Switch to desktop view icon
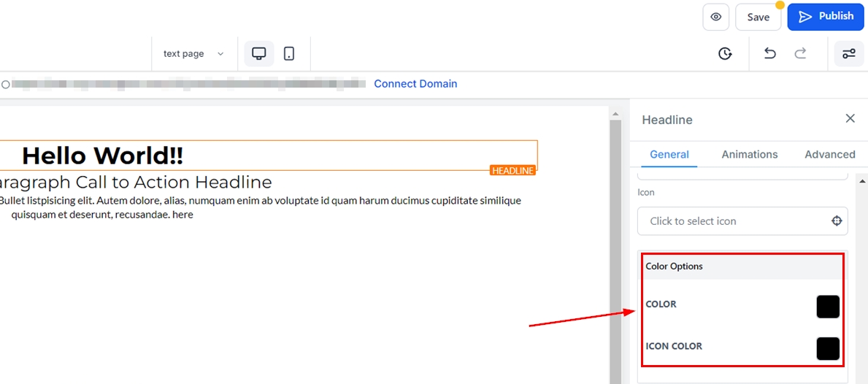Image resolution: width=868 pixels, height=384 pixels. [x=258, y=53]
